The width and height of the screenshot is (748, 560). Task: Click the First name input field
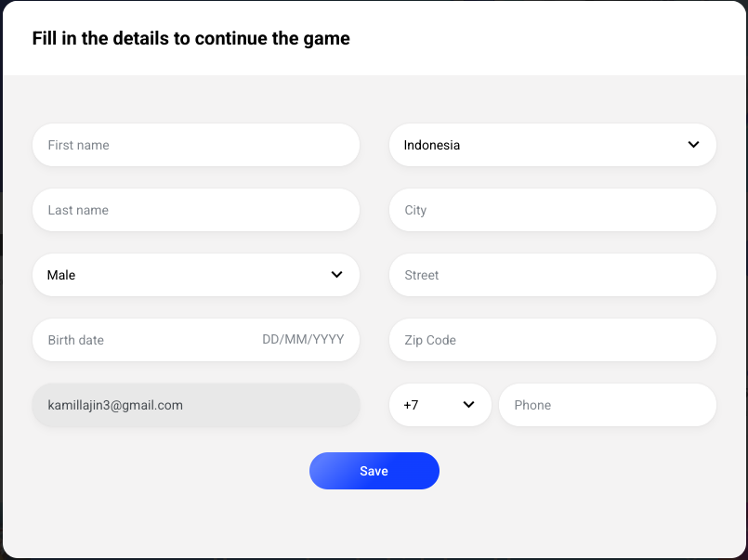tap(195, 145)
